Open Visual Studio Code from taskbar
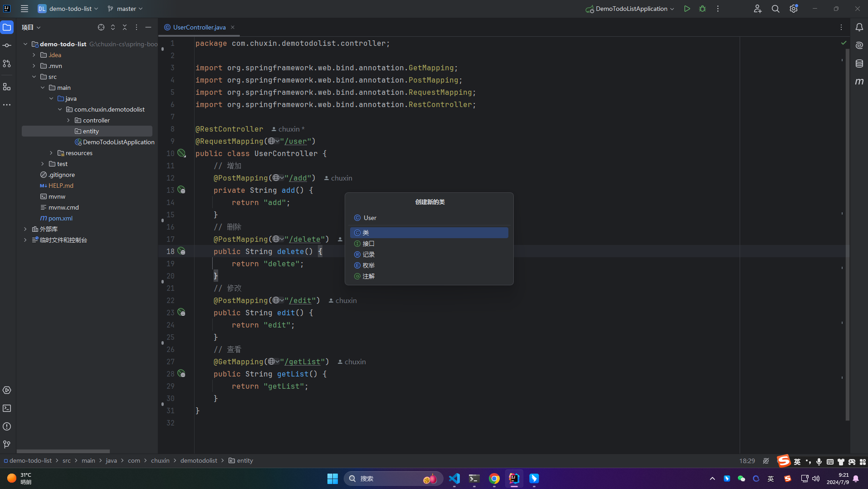The height and width of the screenshot is (489, 868). pyautogui.click(x=454, y=479)
